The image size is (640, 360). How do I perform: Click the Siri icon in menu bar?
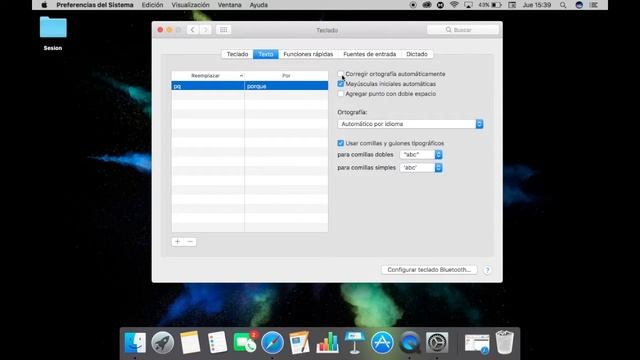point(579,5)
